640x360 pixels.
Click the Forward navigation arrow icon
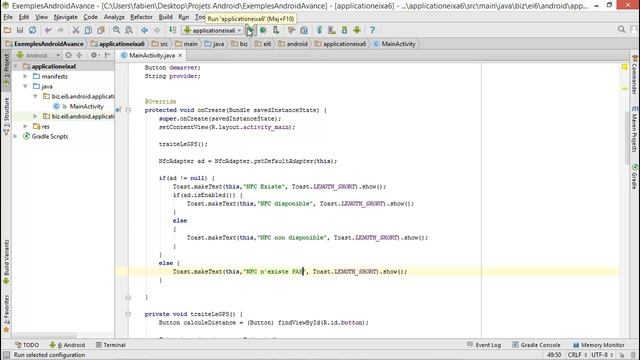pos(157,30)
